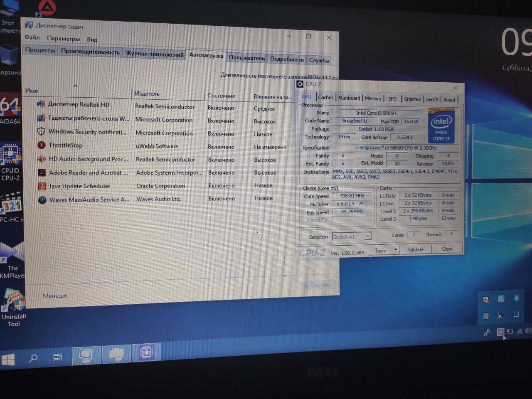Open the Graphics tab in CPU-Z

click(x=413, y=99)
